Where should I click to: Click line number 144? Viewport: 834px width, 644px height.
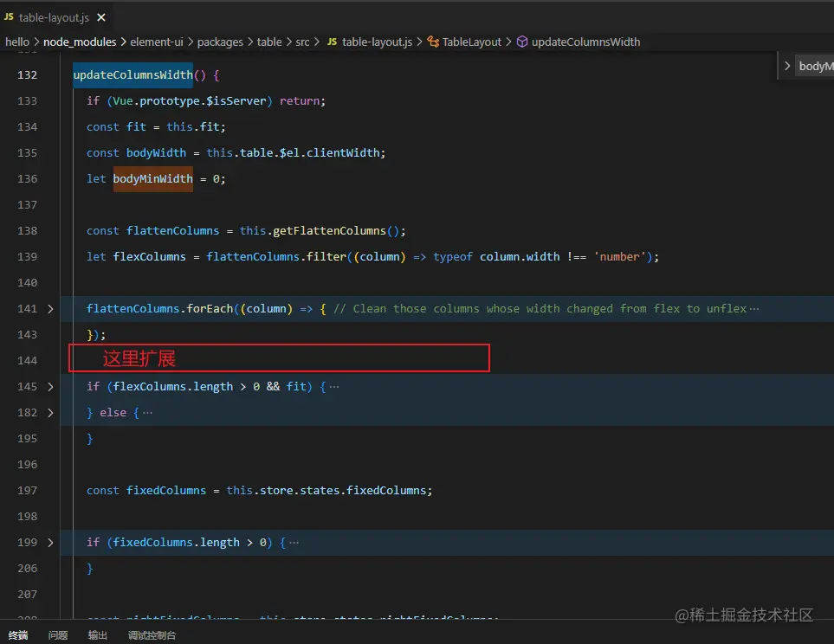tap(27, 361)
